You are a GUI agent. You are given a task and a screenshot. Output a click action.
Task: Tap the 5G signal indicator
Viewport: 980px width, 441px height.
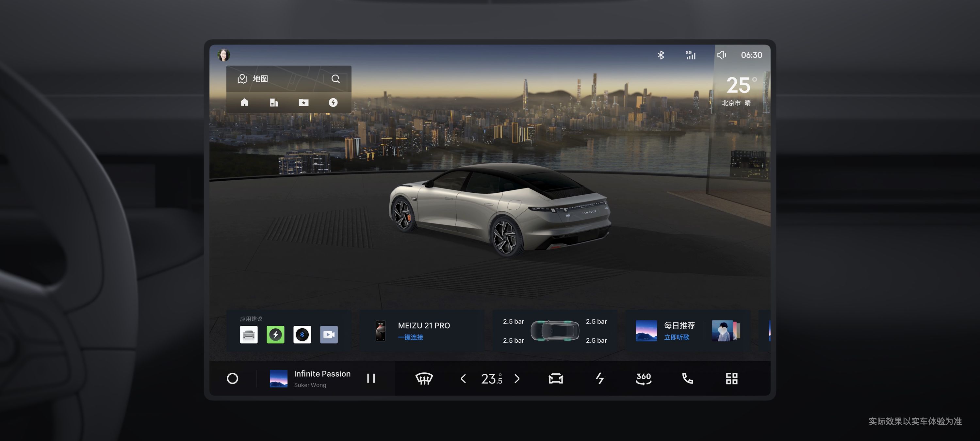691,55
